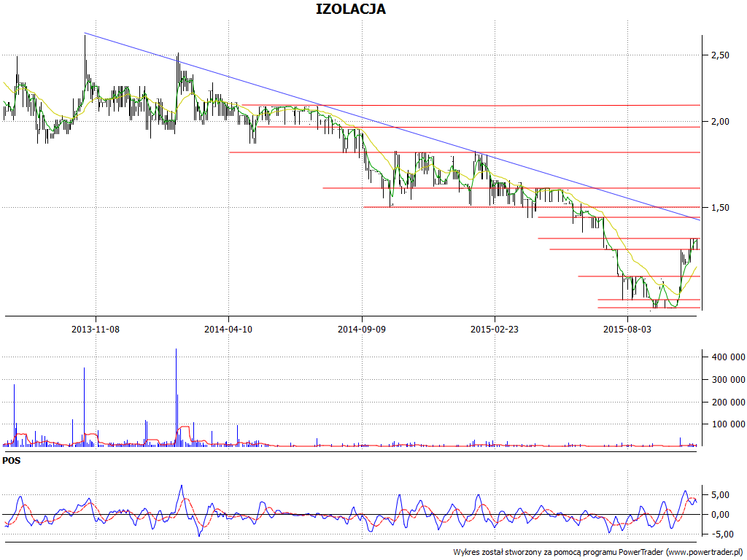The image size is (747, 560).
Task: Click the 200 000 volume axis label
Action: 728,402
